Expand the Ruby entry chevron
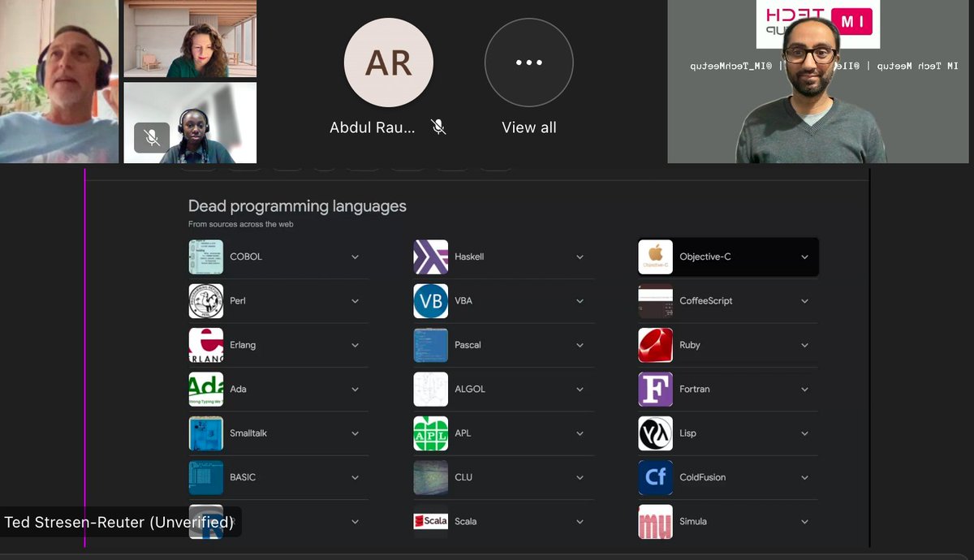This screenshot has height=560, width=974. 804,345
